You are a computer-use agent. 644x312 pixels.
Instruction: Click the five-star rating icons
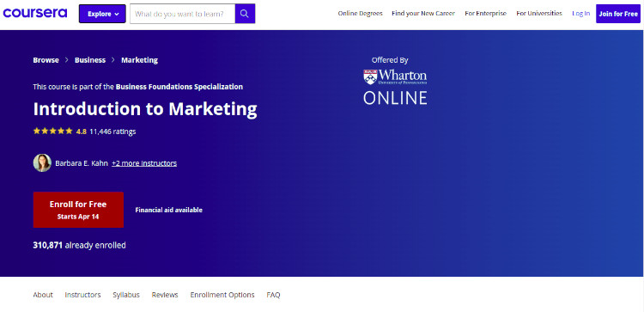click(x=53, y=132)
